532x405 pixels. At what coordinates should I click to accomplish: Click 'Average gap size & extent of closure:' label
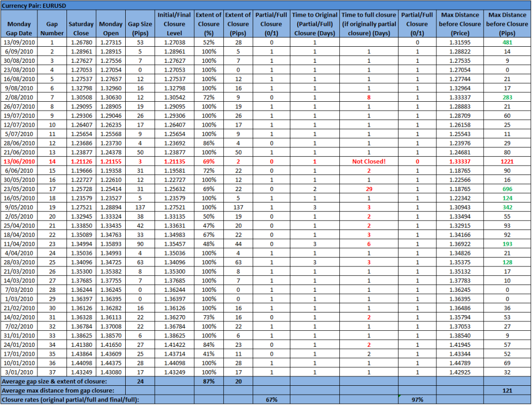click(x=54, y=381)
